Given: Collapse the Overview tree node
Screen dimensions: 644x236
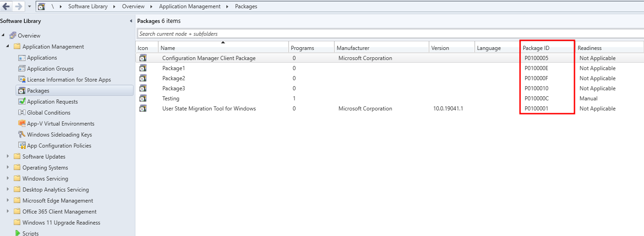Looking at the screenshot, I should (x=4, y=35).
